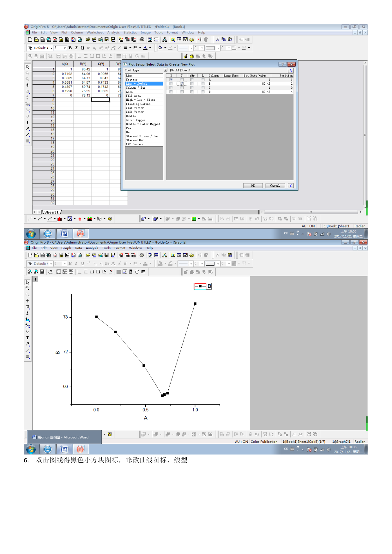Check Y checkbox for column C

[182, 88]
